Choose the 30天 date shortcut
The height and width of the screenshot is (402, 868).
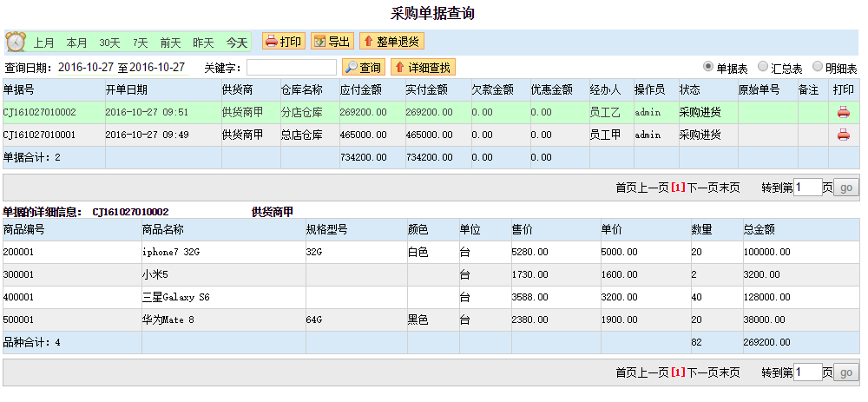(109, 43)
